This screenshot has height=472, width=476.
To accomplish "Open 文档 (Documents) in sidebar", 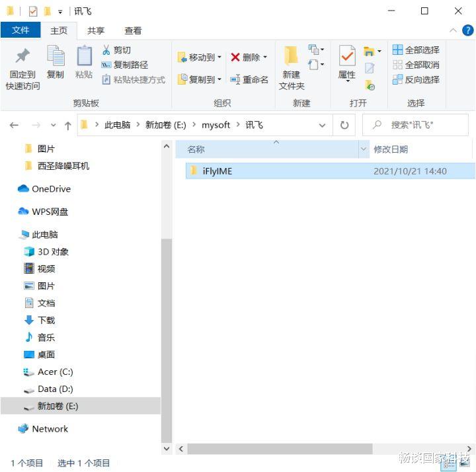I will point(40,303).
